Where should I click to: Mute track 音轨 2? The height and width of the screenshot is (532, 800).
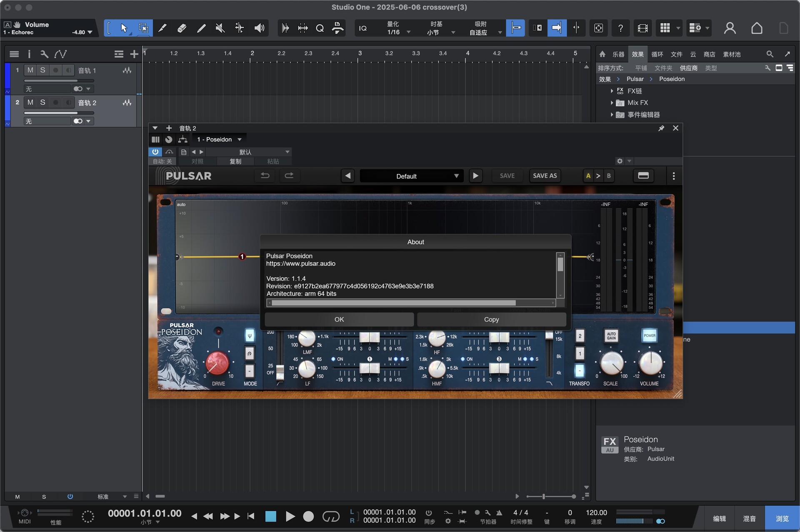[30, 102]
